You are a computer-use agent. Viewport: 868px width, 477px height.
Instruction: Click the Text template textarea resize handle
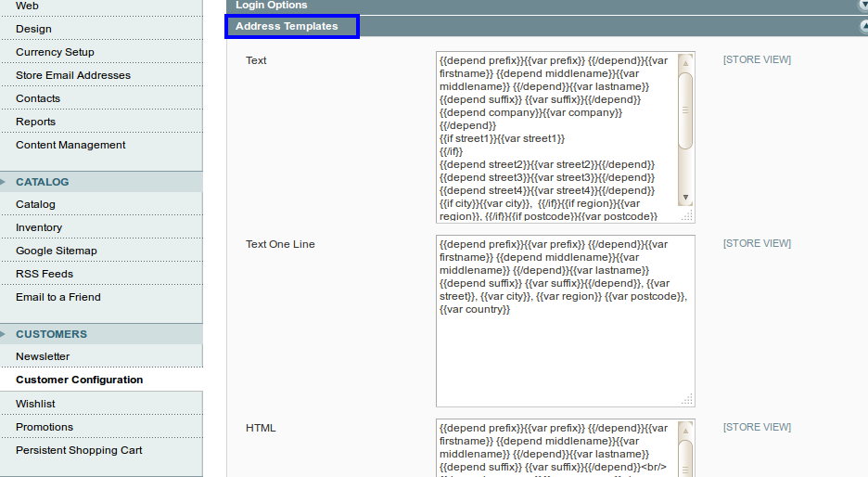pos(687,215)
